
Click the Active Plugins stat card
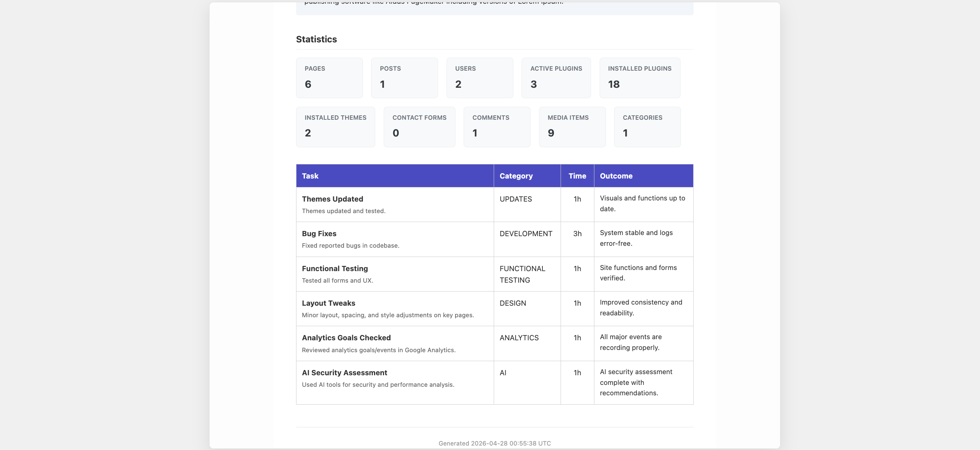click(556, 78)
